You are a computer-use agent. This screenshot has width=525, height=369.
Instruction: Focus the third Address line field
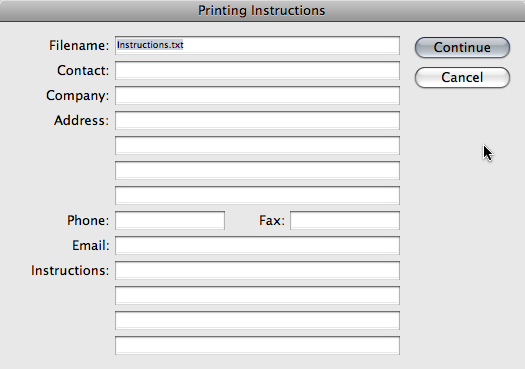click(257, 170)
